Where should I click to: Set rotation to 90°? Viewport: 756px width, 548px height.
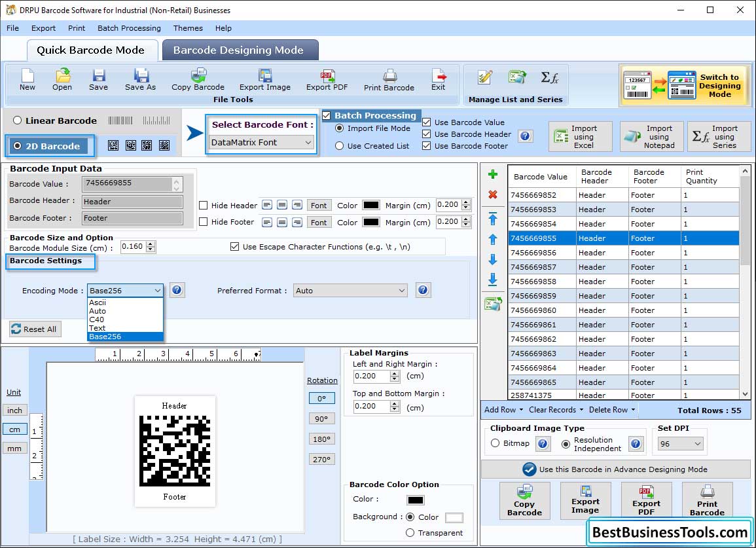point(321,419)
